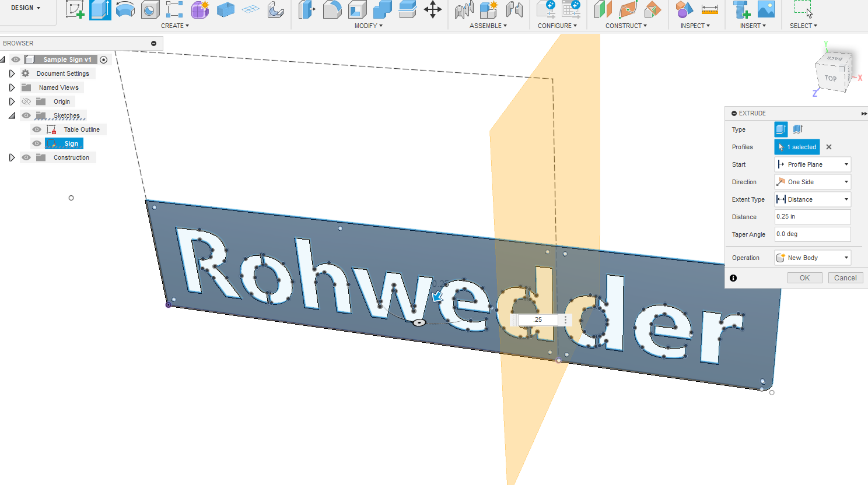
Task: Expand Named Views node
Action: coord(12,87)
